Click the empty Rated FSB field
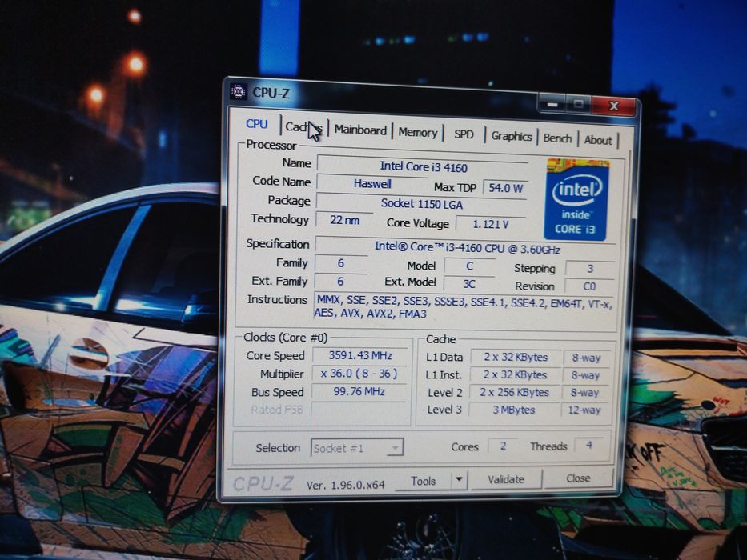747x560 pixels. [x=358, y=409]
